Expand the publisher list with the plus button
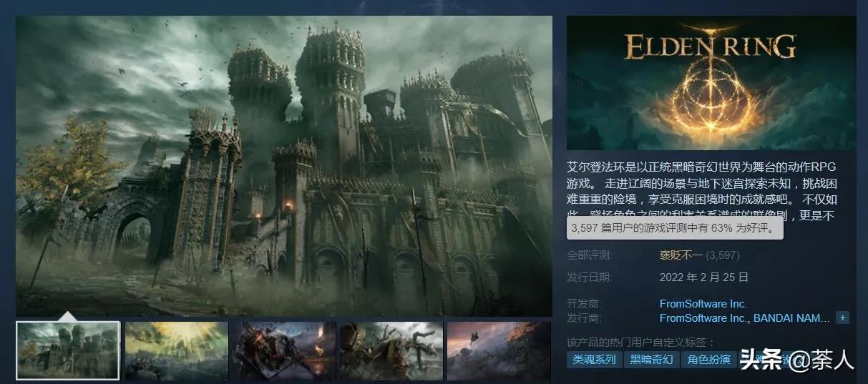 tap(842, 317)
